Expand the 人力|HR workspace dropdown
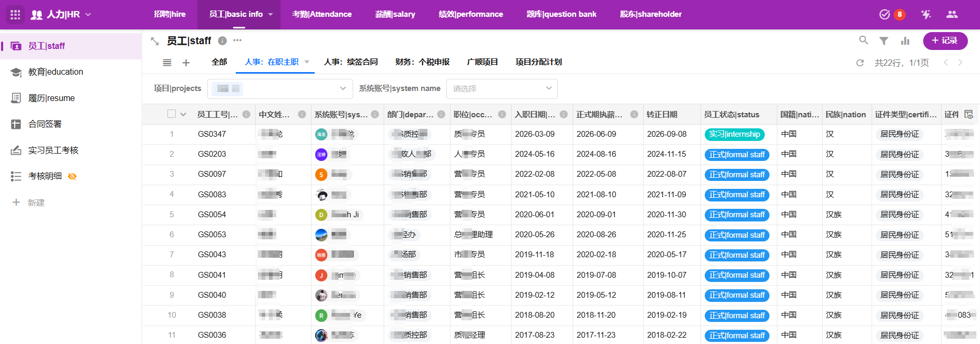Image resolution: width=980 pixels, height=344 pixels. point(88,14)
